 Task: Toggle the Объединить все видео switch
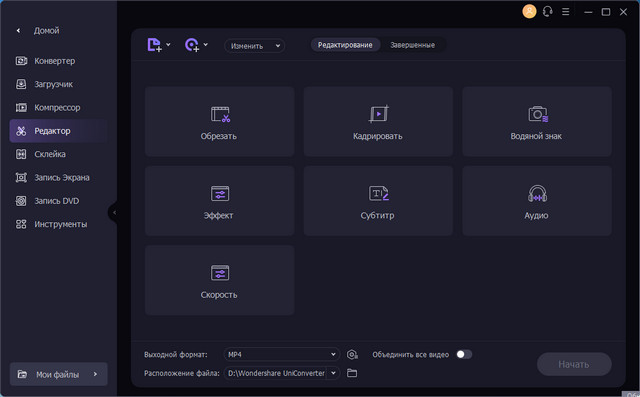tap(464, 354)
